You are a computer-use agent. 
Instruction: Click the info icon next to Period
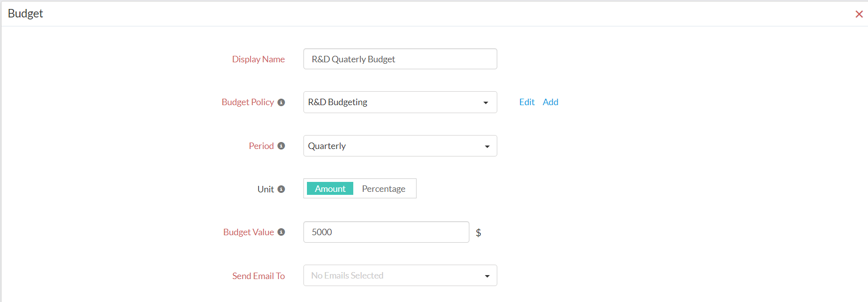click(x=282, y=146)
